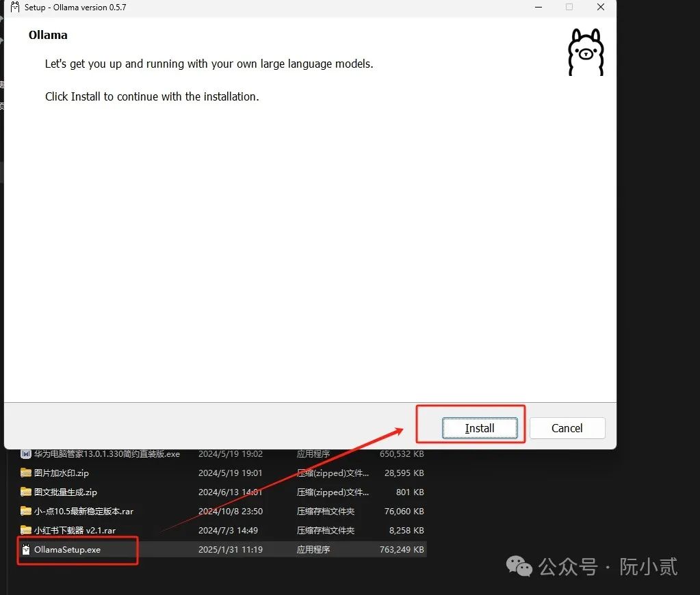Select the 华为电脑管家 exe file name

(x=107, y=454)
